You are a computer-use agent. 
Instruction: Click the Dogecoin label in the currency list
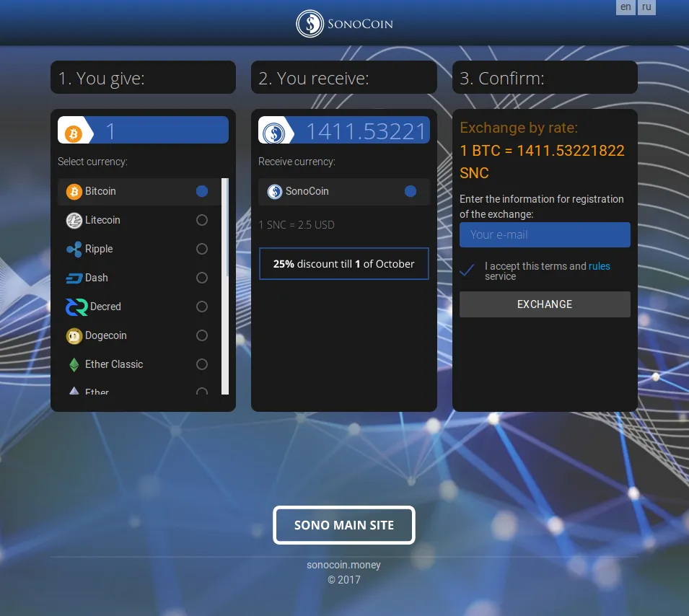(x=106, y=335)
